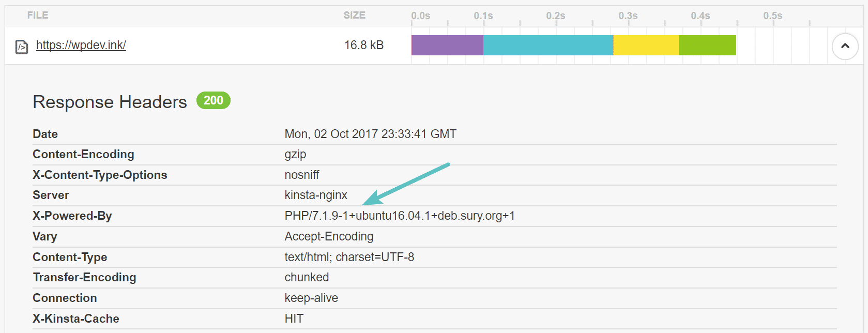Viewport: 868px width, 333px height.
Task: Click the 0.5s timeline marker
Action: point(772,16)
